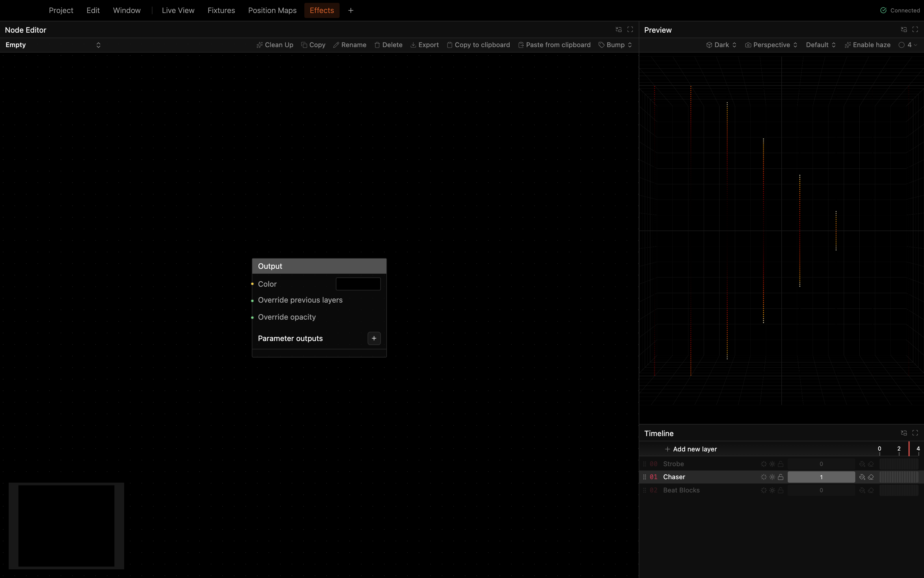This screenshot has height=578, width=924.
Task: Toggle the sun brightness icon on Chaser layer
Action: coord(772,477)
